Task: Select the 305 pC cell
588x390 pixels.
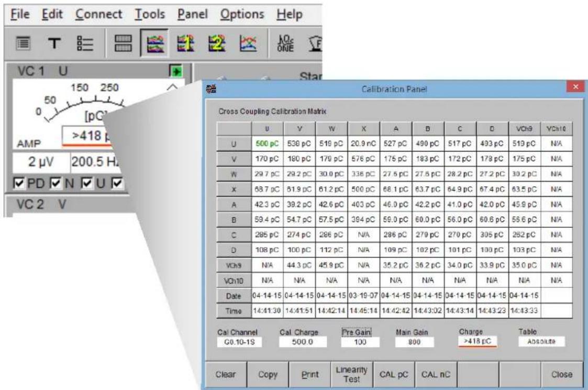Action: pos(492,235)
